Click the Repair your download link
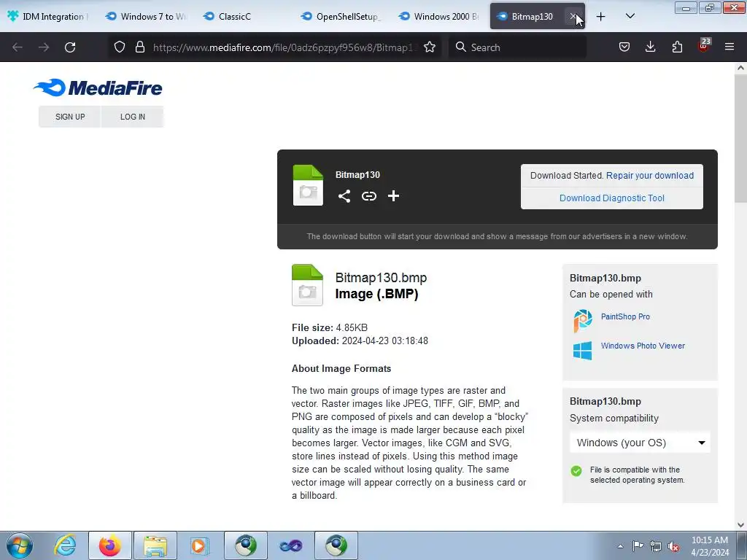 tap(650, 175)
